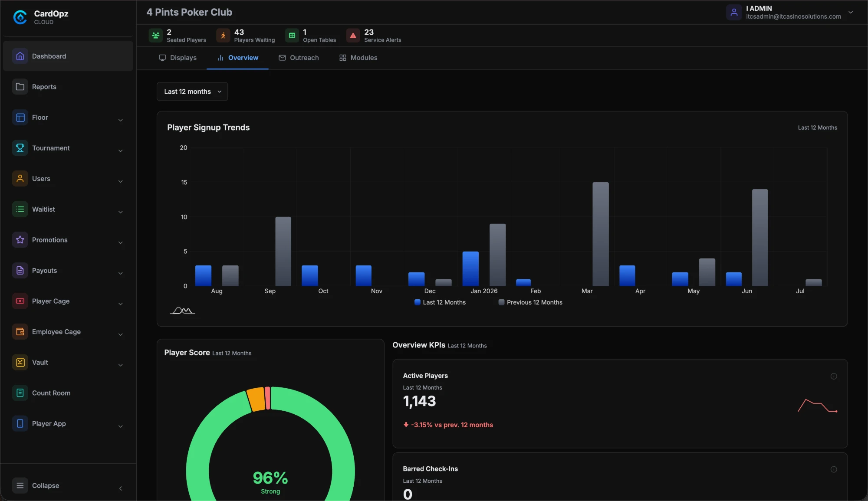Open the Last 12 months dropdown
Viewport: 868px width, 501px height.
point(192,92)
